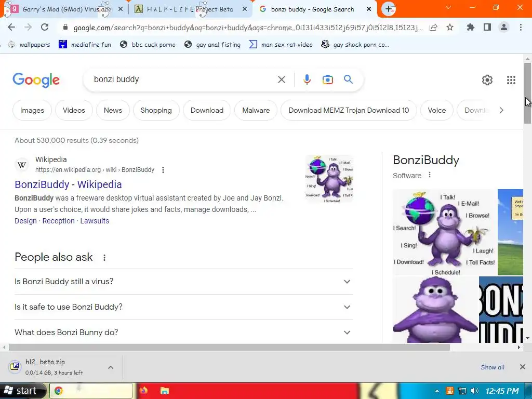Click the horizontal page scrollbar thumb
Viewport: 532px width, 399px height.
(229, 348)
